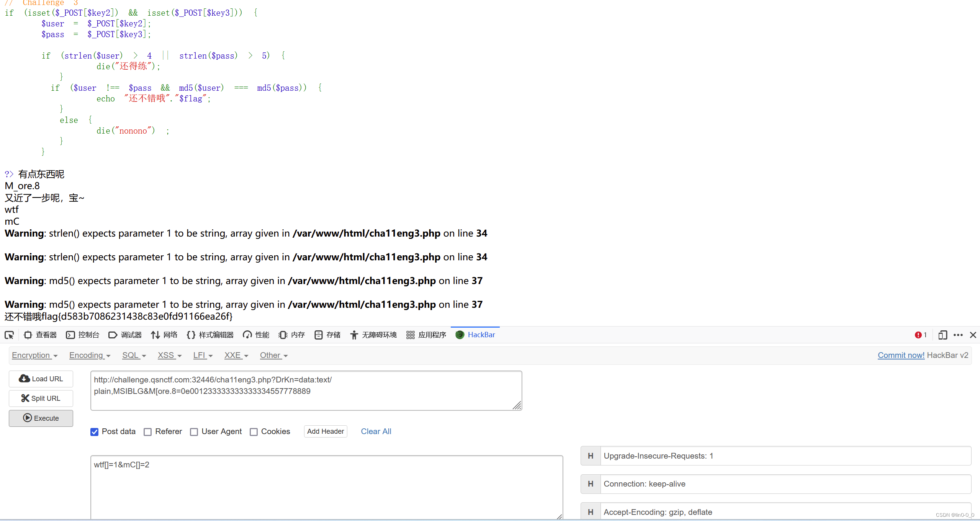The height and width of the screenshot is (521, 980).
Task: Click the查看器 inspector panel icon
Action: coord(31,334)
